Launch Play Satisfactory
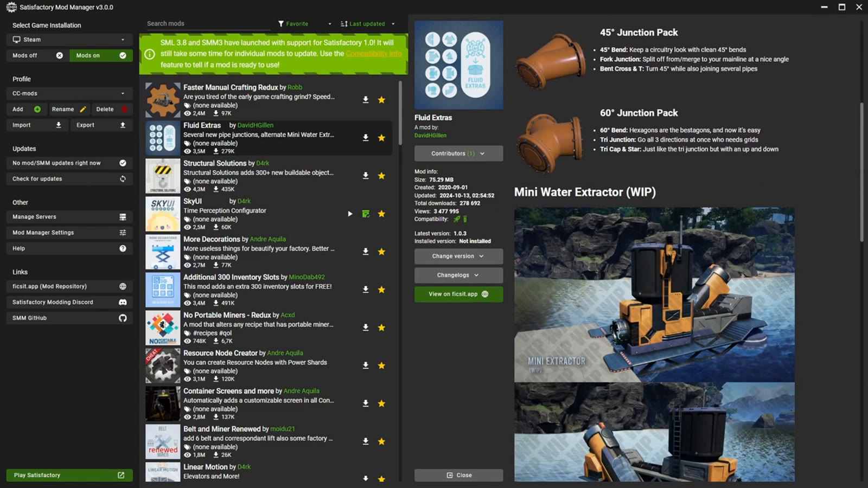Image resolution: width=868 pixels, height=488 pixels. [x=69, y=475]
